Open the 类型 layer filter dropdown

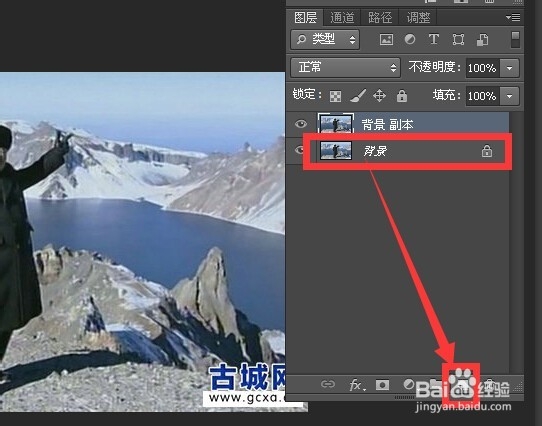tap(325, 39)
